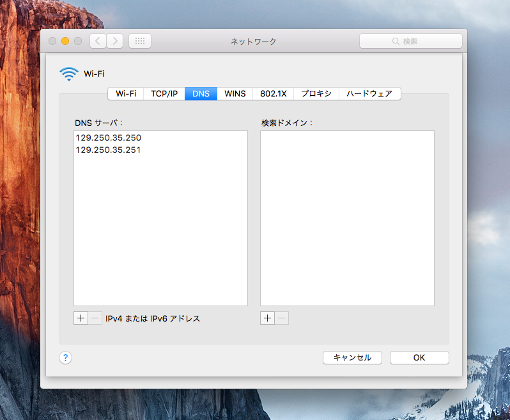The width and height of the screenshot is (510, 420).
Task: Select DNS server 129.250.35.250
Action: (160, 137)
